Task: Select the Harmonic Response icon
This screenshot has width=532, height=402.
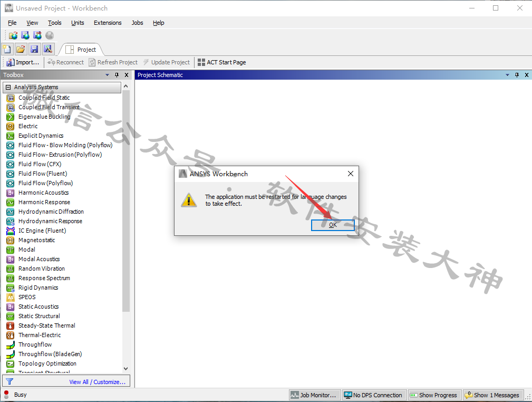Action: 11,203
